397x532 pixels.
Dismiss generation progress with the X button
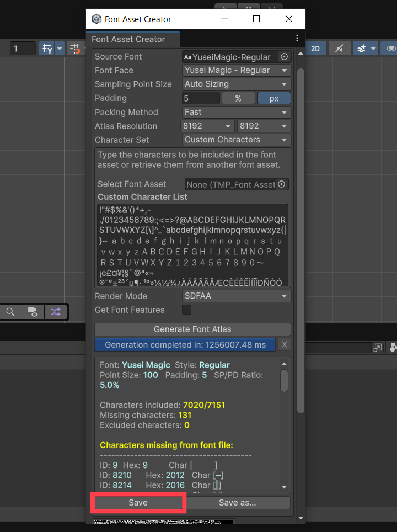tap(285, 345)
